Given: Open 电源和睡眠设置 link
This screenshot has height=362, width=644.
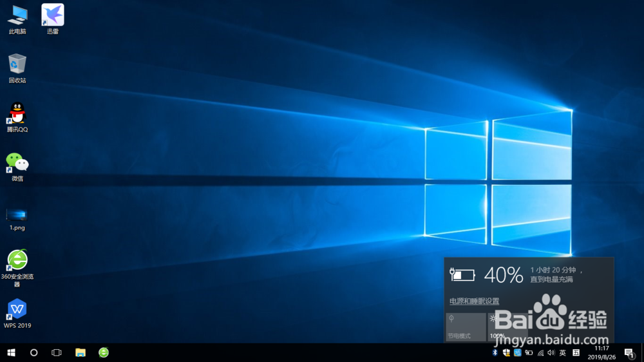Looking at the screenshot, I should point(475,301).
